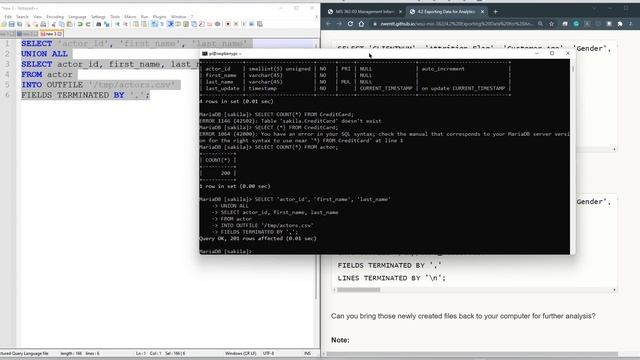640x360 pixels.
Task: Open the Plugins menu in Notepad++
Action: (159, 17)
